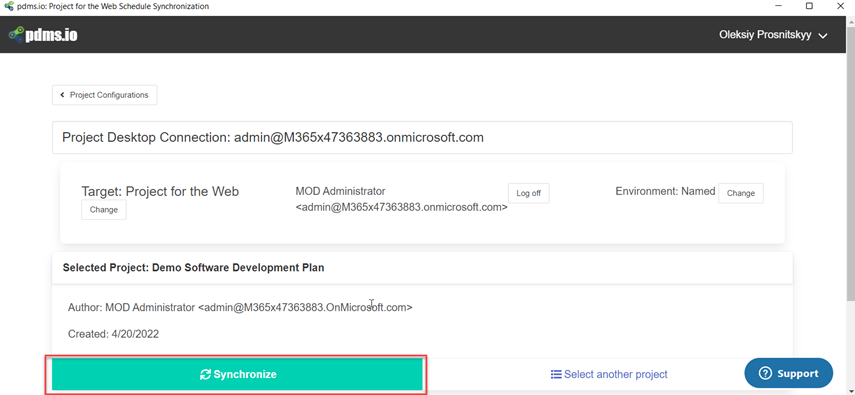Click the Log off button

pyautogui.click(x=528, y=193)
